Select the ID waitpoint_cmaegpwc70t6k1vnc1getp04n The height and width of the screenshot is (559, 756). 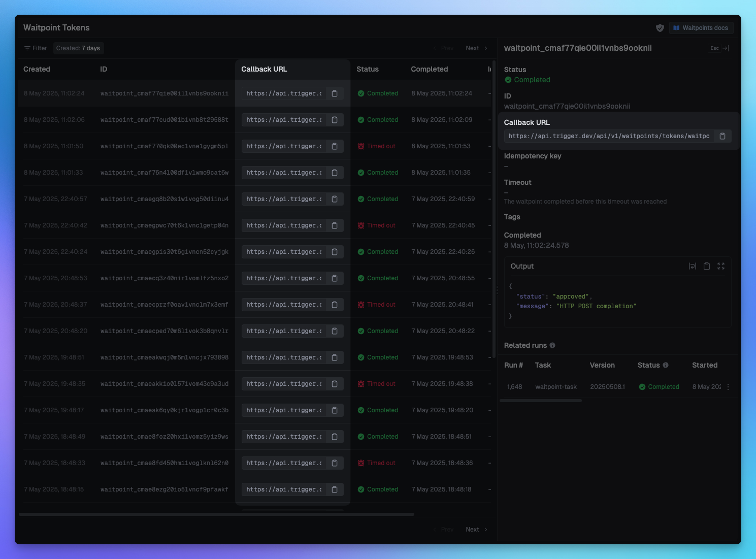point(165,225)
